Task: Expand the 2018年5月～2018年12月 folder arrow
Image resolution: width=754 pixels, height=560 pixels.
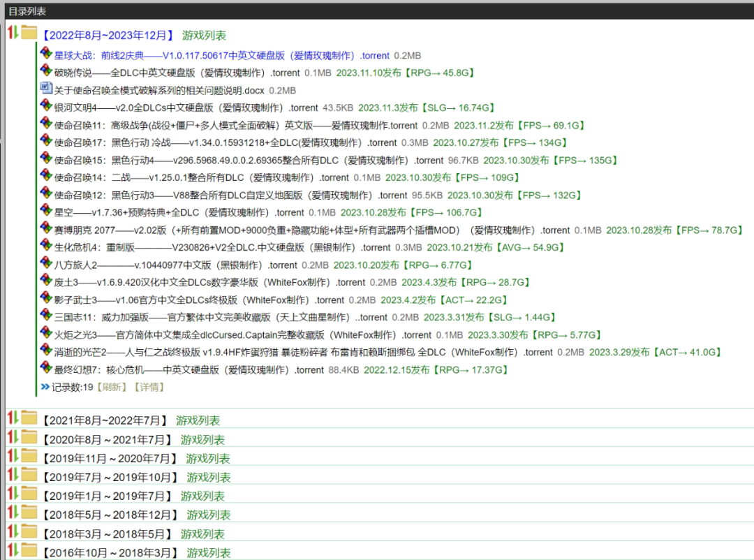Action: click(12, 513)
